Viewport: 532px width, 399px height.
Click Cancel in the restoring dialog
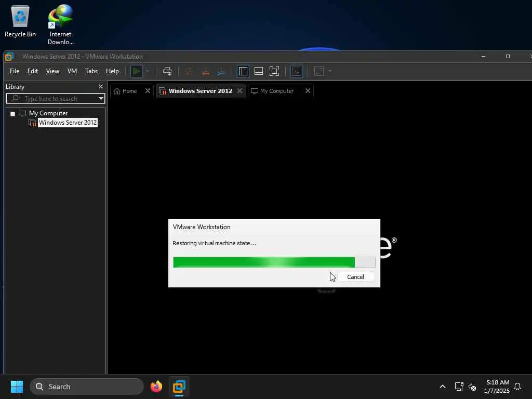[355, 277]
